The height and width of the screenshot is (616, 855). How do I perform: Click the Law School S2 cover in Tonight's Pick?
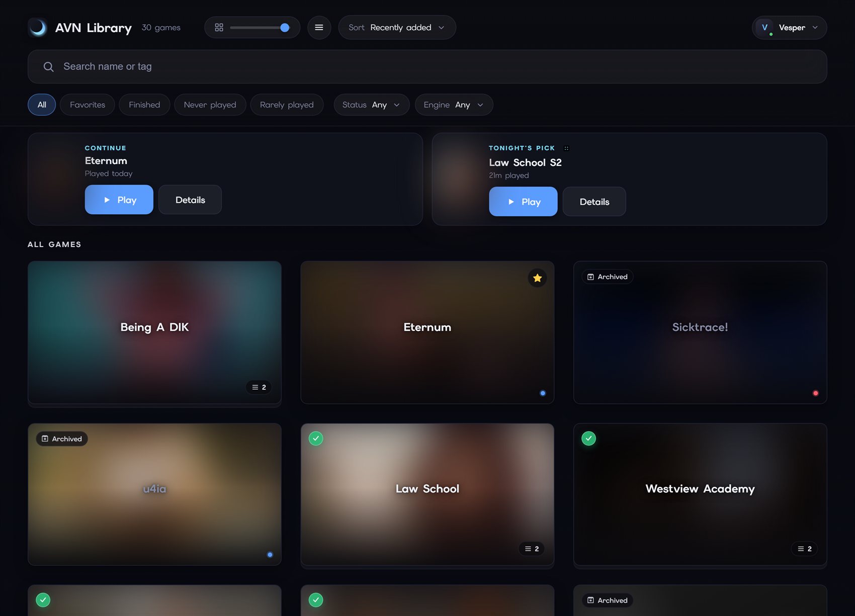point(459,179)
